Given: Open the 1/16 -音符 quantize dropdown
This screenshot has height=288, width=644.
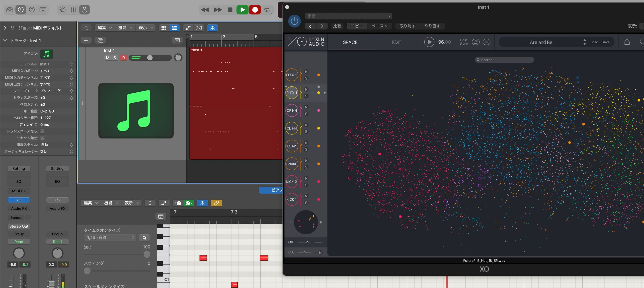Looking at the screenshot, I should pyautogui.click(x=110, y=237).
